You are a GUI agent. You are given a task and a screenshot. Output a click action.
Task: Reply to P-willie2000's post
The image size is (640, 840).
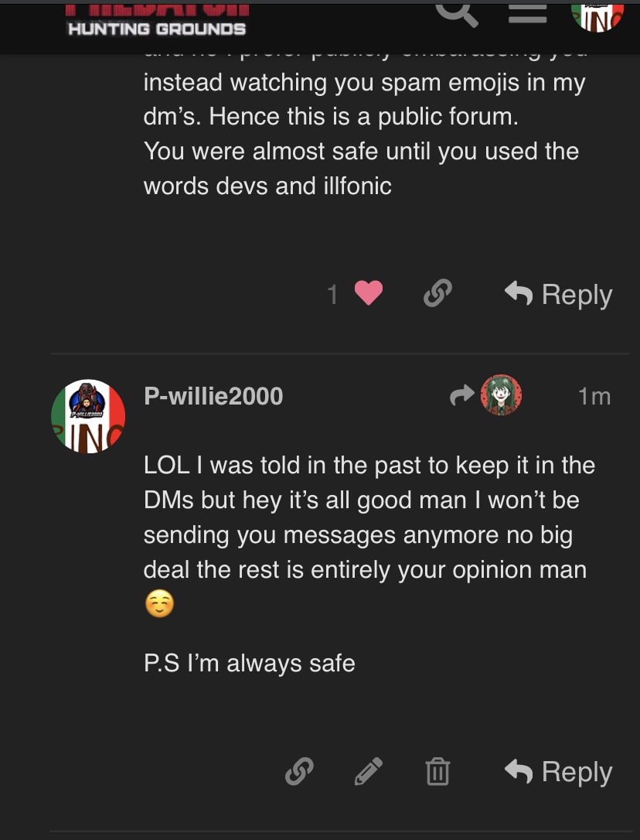(558, 772)
